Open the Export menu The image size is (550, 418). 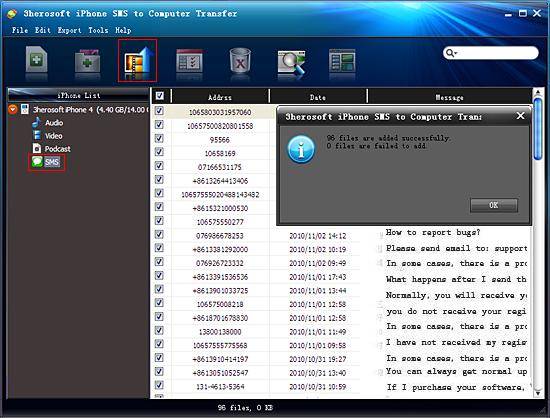click(x=69, y=30)
